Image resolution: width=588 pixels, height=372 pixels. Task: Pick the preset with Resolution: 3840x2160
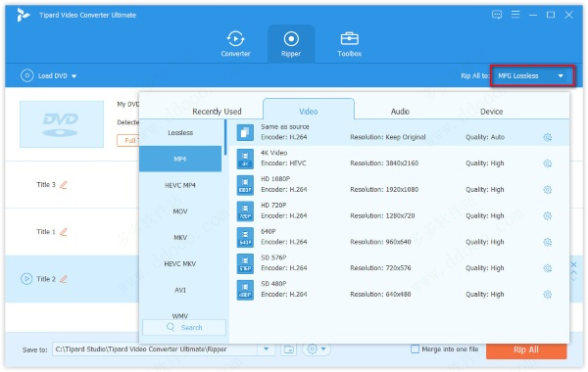pos(400,159)
